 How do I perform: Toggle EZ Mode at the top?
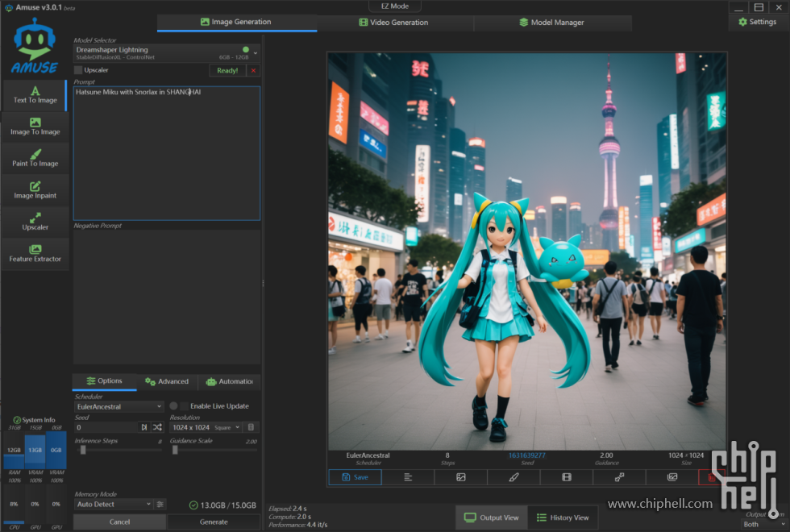tap(395, 6)
